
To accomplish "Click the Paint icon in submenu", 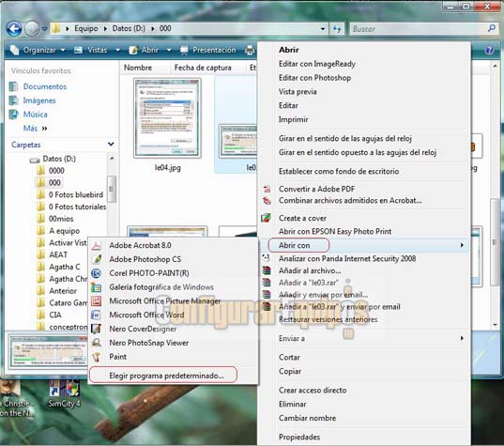I will coord(97,357).
